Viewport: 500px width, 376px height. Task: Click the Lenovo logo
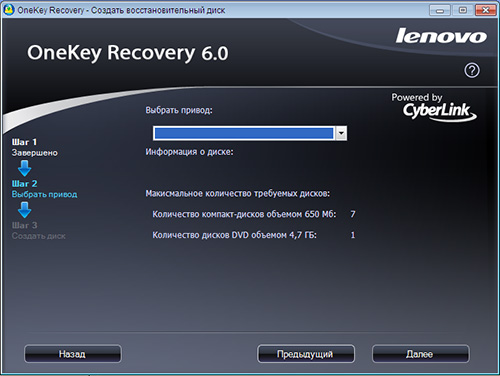coord(441,36)
